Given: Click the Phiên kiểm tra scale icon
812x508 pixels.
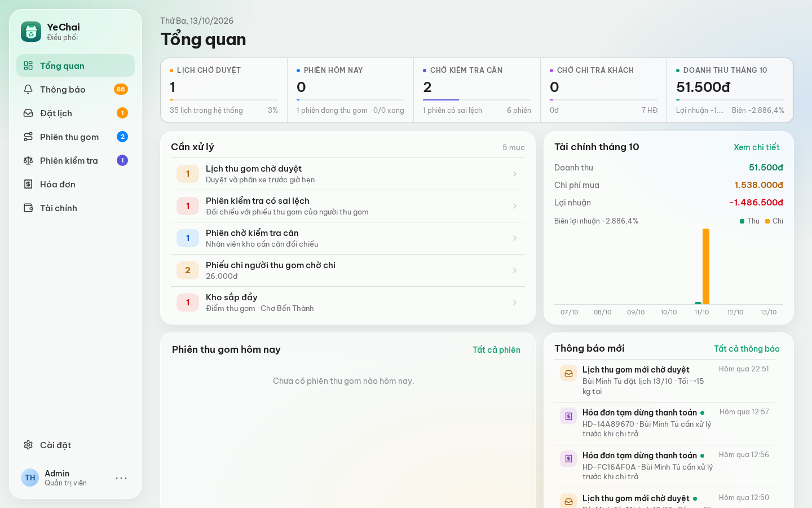Looking at the screenshot, I should coord(28,160).
